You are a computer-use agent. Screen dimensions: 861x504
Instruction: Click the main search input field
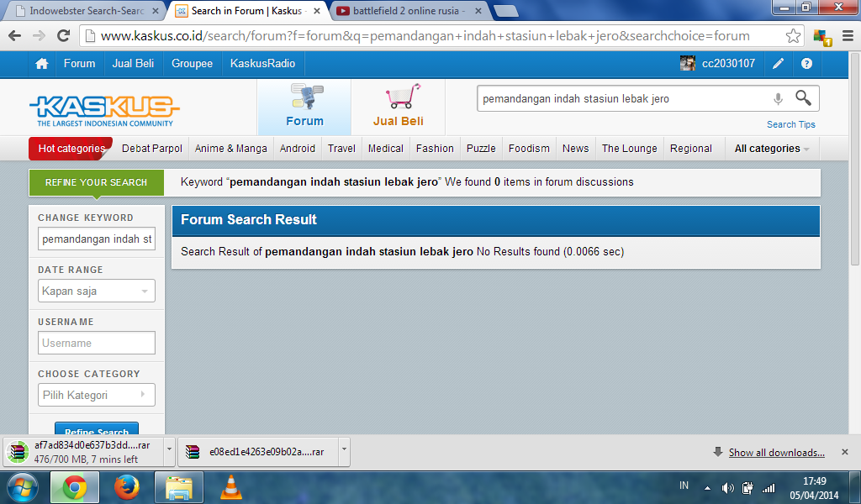pyautogui.click(x=623, y=99)
